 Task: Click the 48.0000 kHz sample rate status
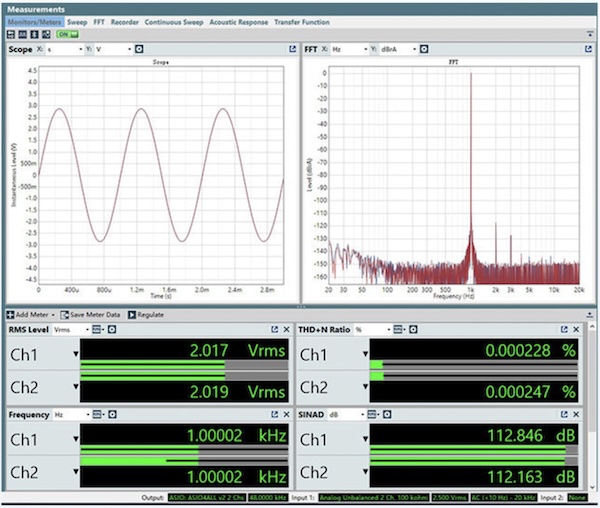point(269,498)
